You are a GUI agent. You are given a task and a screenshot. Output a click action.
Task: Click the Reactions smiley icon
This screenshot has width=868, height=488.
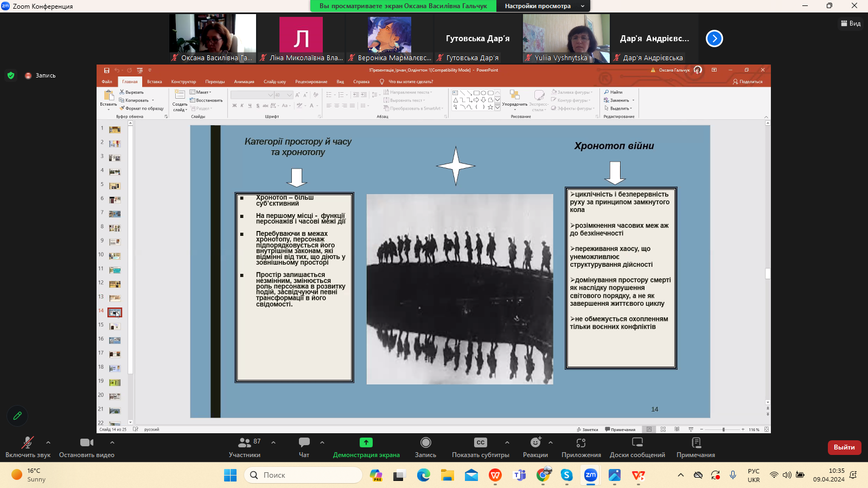point(535,443)
